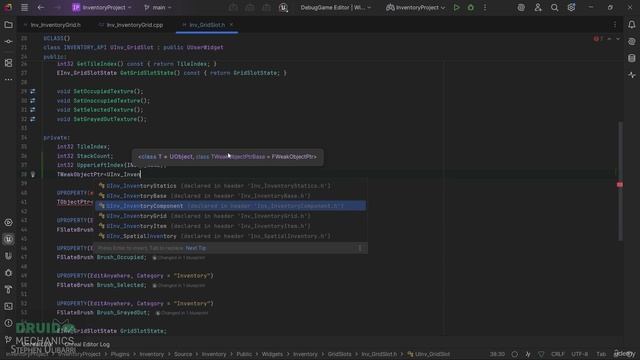Viewport: 640px width, 360px height.
Task: Click the error count indicator in the editor
Action: 598,39
